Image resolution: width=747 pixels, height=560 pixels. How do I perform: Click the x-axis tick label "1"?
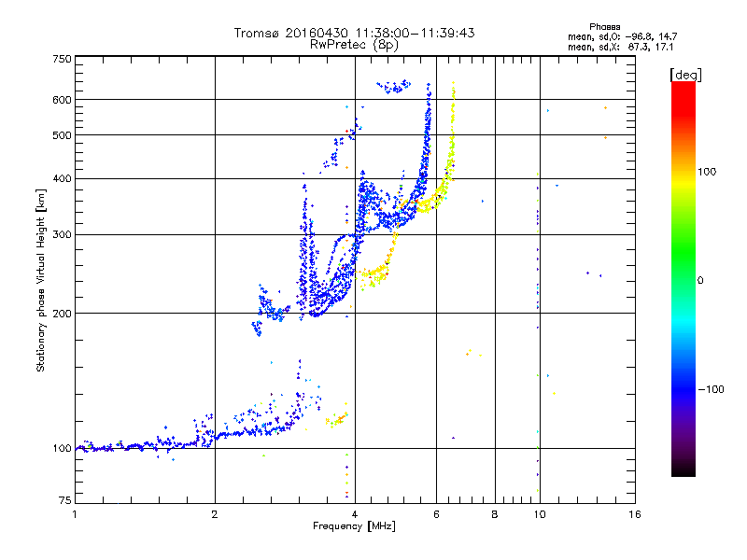click(x=75, y=514)
